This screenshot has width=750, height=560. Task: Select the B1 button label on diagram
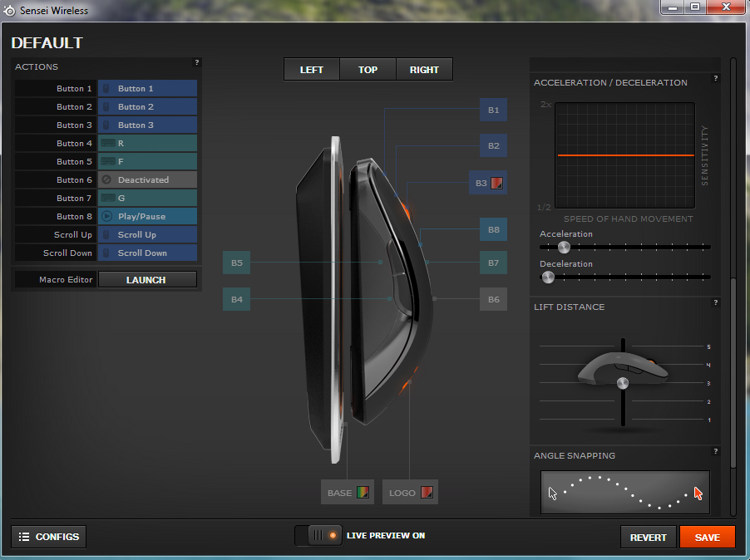click(493, 110)
